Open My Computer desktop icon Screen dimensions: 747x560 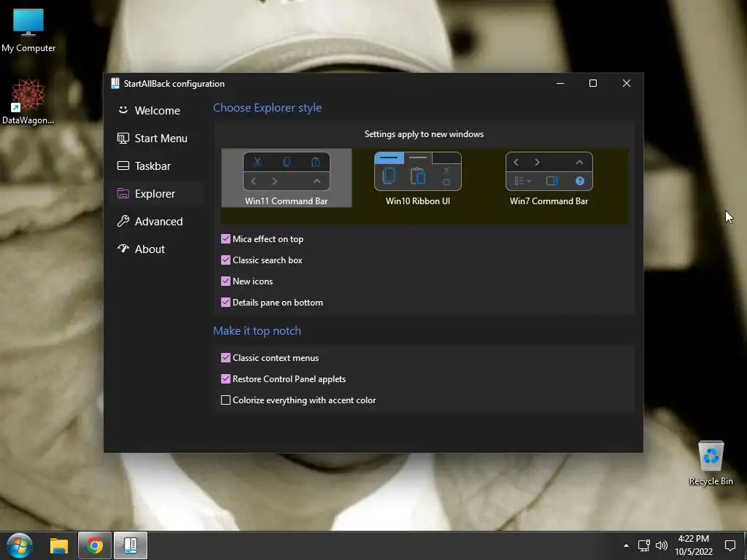[28, 30]
